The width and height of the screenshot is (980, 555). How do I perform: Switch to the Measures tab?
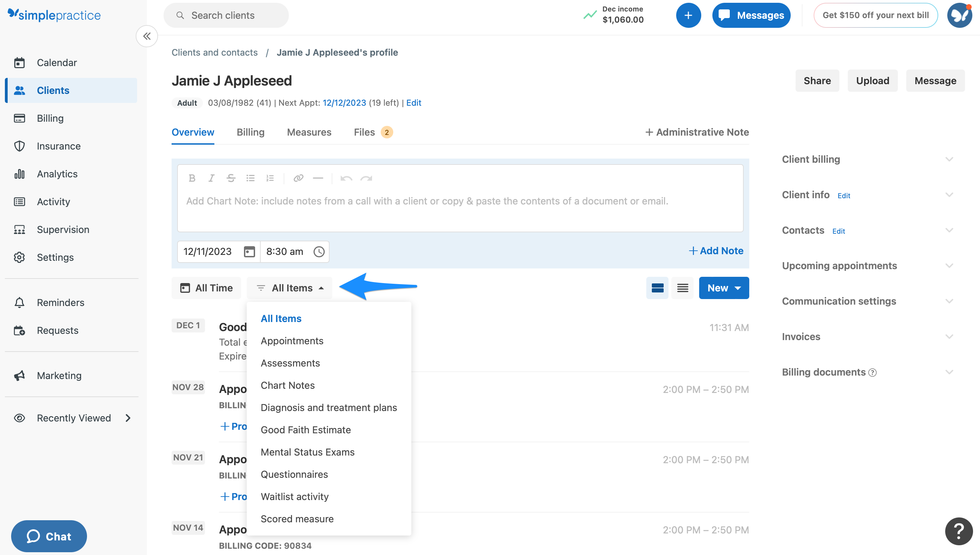(309, 132)
